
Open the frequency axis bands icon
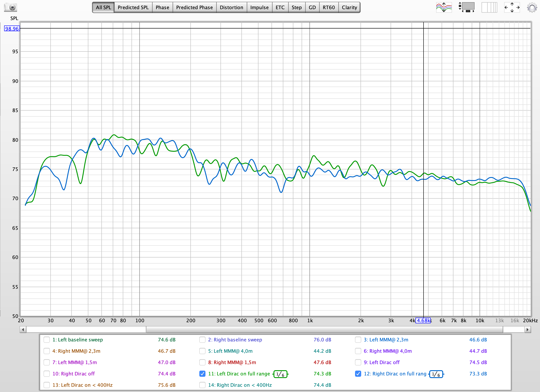tap(489, 7)
